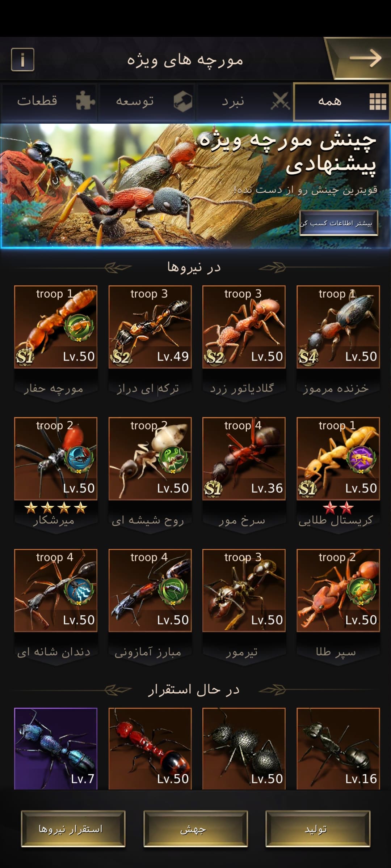Open the قطعات puzzle pieces tab
Viewport: 391px width, 868px height.
click(x=49, y=102)
